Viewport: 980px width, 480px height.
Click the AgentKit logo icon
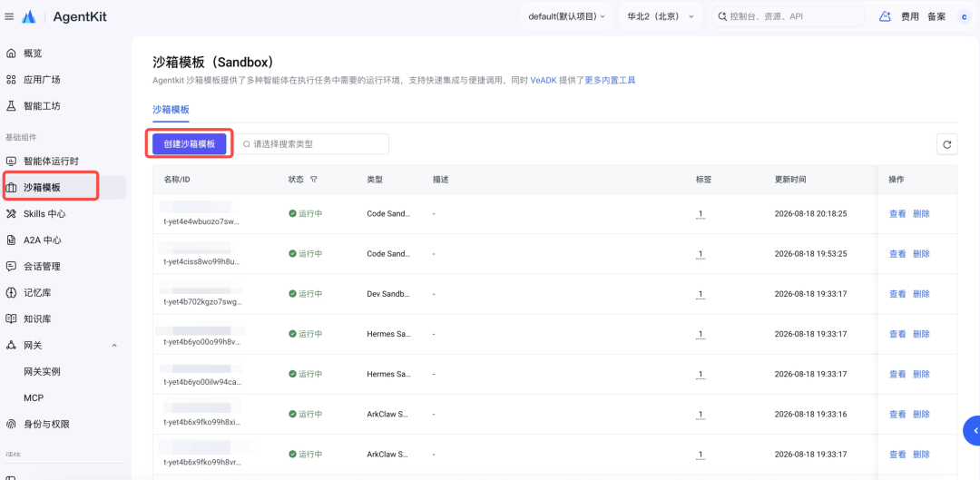pos(29,17)
